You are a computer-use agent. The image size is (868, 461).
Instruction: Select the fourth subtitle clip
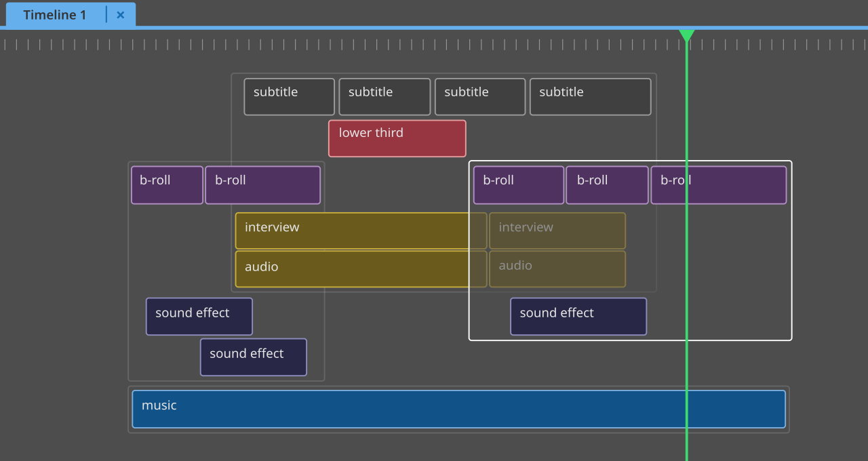coord(590,96)
